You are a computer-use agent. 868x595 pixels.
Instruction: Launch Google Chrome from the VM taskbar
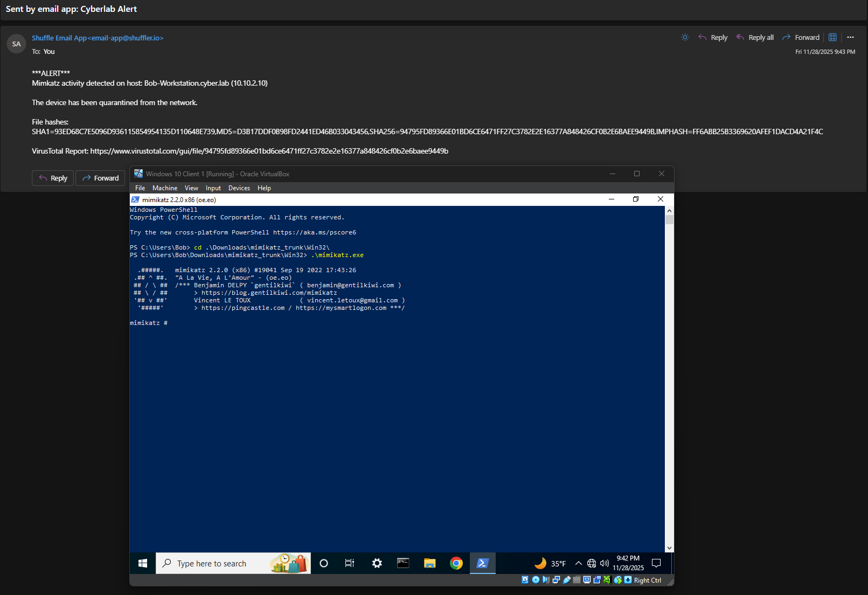coord(456,563)
